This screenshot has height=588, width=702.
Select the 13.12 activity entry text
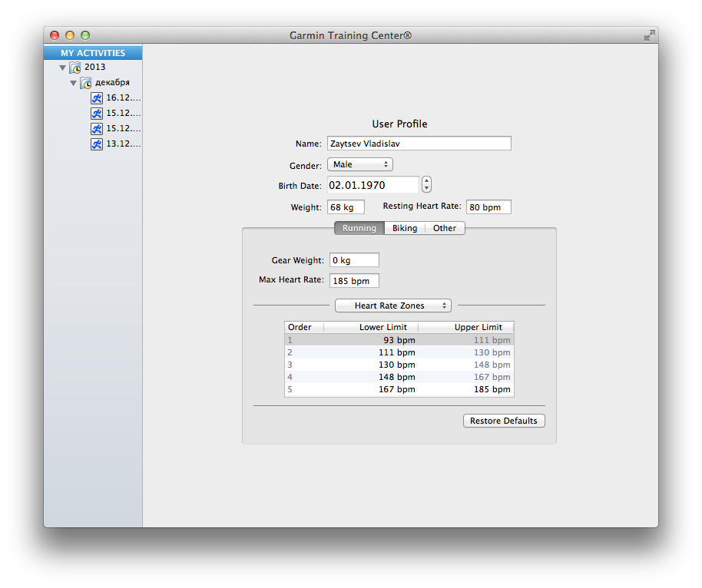124,144
